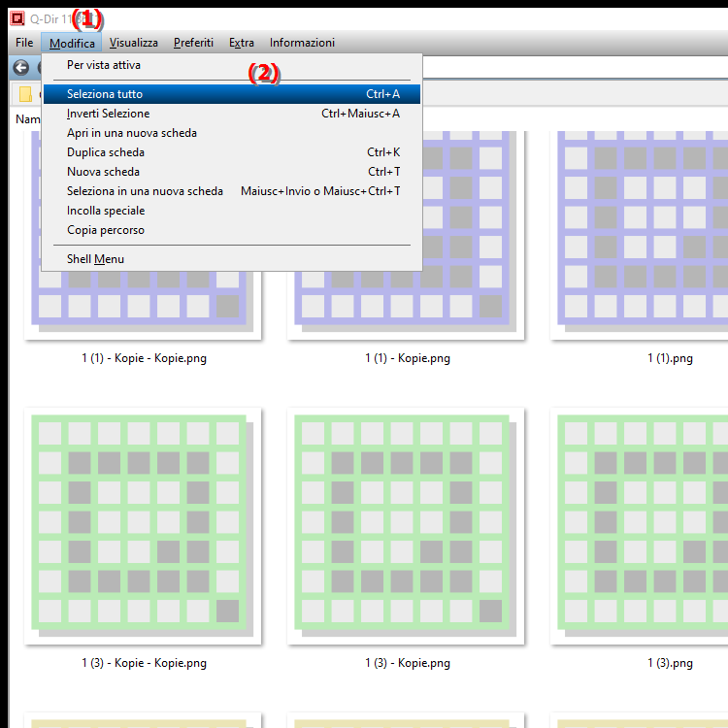Viewport: 728px width, 728px height.
Task: Click the Q-Dir application icon in title bar
Action: click(x=17, y=18)
